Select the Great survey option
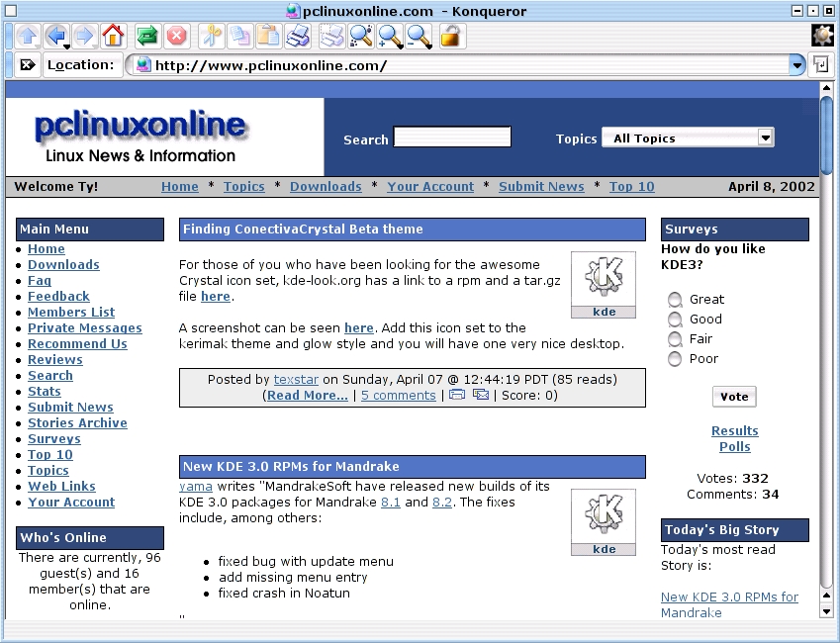 [x=675, y=300]
